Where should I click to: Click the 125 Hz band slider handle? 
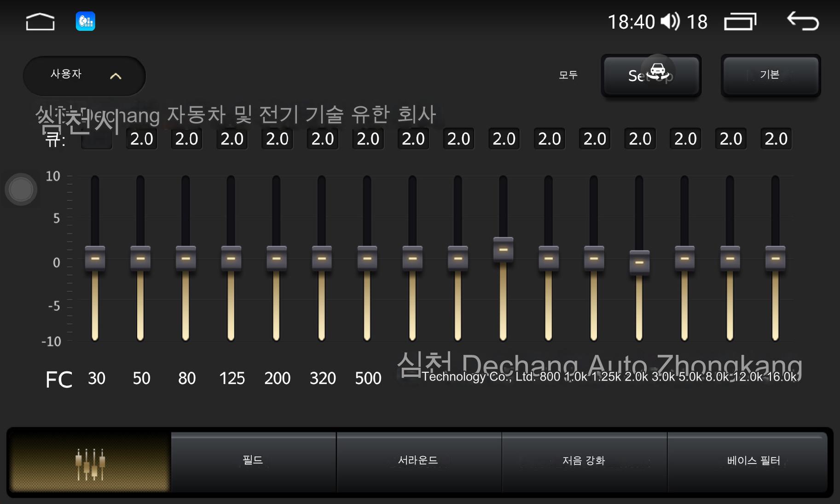tap(231, 258)
